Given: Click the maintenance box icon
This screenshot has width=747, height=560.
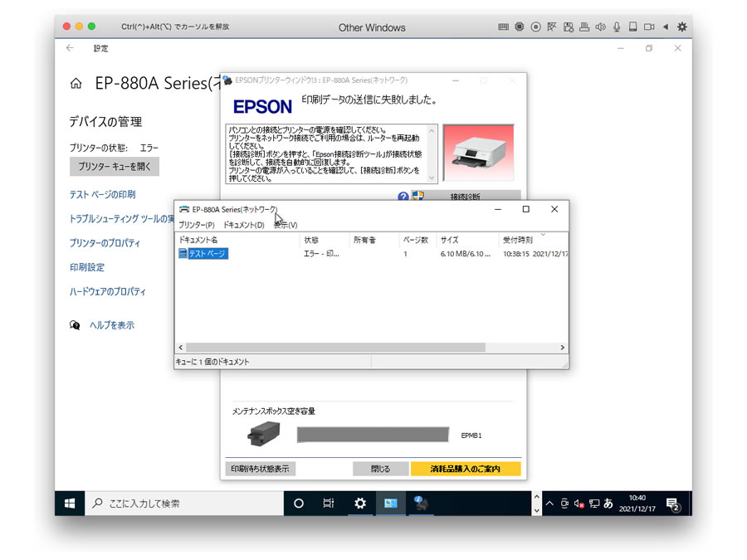Looking at the screenshot, I should (263, 434).
